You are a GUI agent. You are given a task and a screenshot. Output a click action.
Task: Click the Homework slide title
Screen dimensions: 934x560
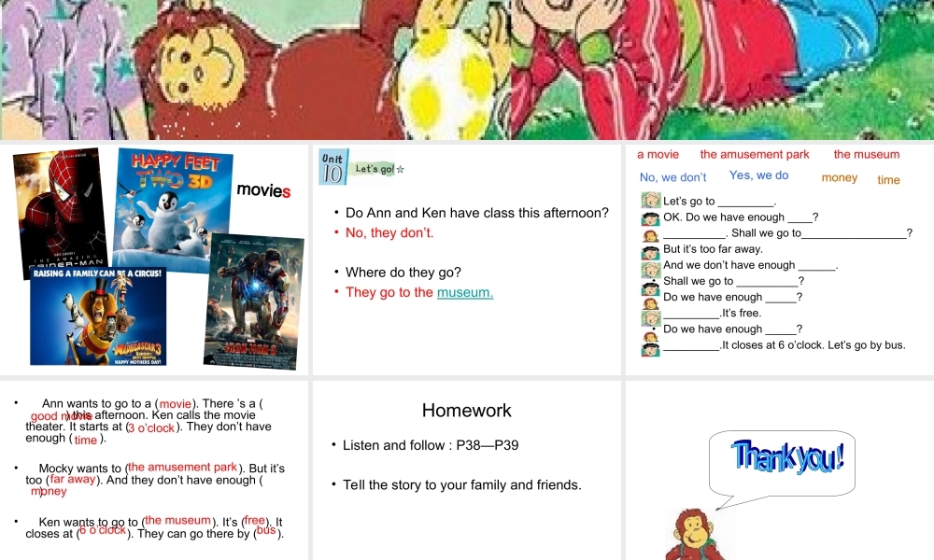point(466,410)
